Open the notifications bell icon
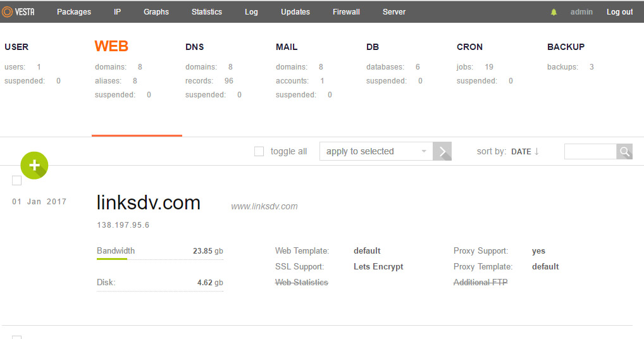This screenshot has width=644, height=339. click(x=554, y=12)
